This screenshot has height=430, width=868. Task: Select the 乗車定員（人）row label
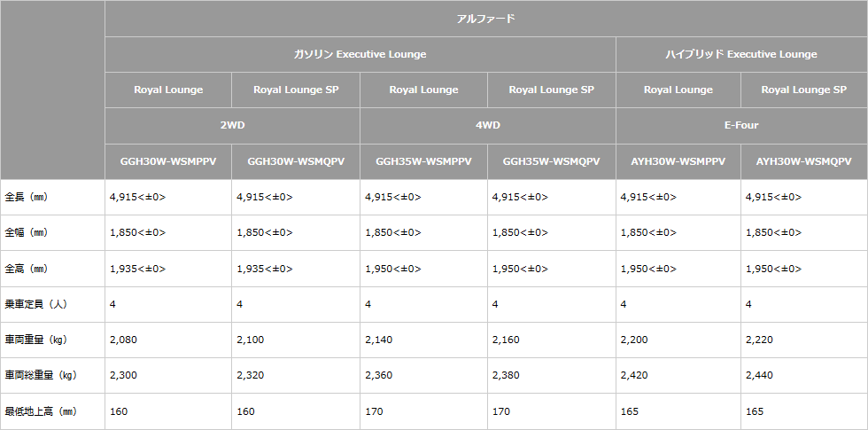[36, 304]
